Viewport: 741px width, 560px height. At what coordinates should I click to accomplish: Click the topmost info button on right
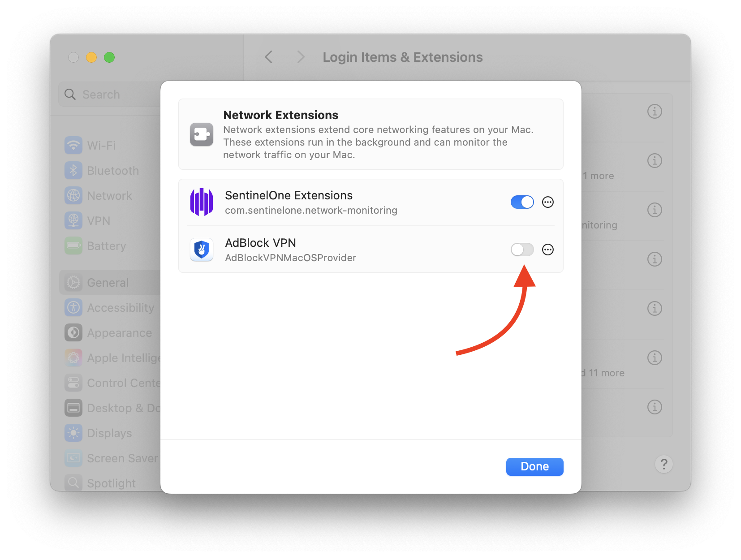[x=655, y=111]
